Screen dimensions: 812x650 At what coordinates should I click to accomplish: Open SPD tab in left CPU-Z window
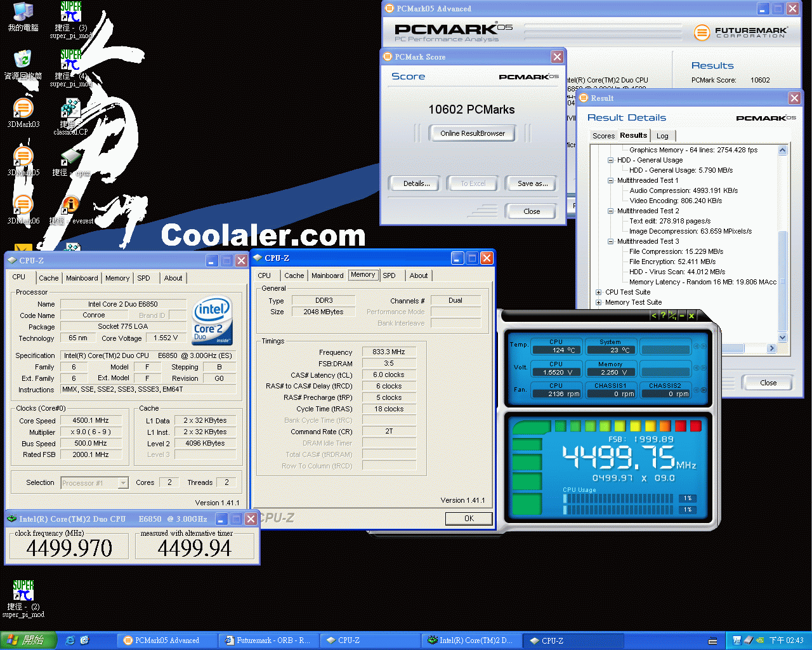(144, 278)
